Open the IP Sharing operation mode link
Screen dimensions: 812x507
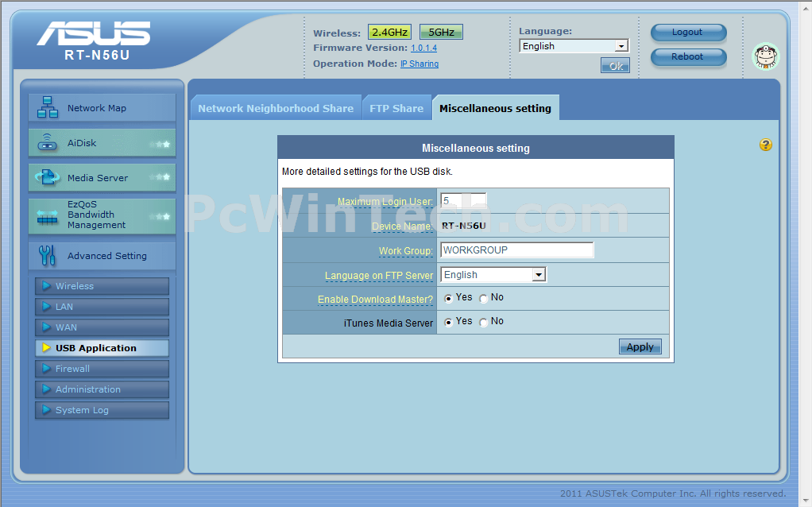tap(420, 64)
